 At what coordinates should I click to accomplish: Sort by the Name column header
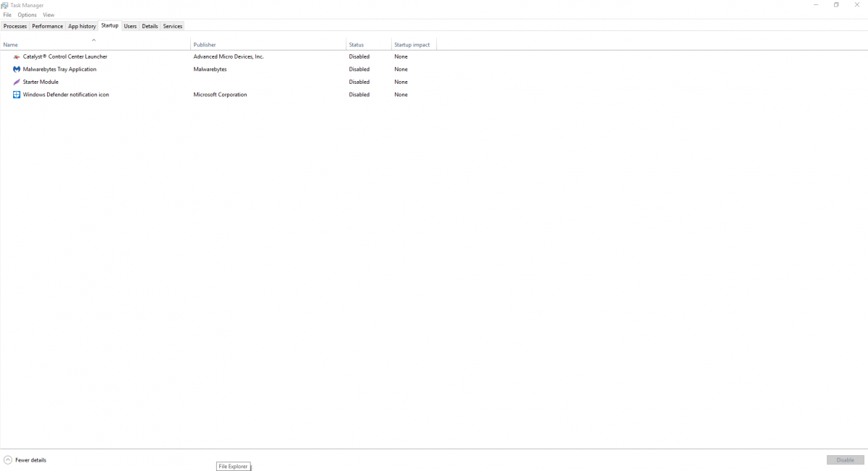pos(95,43)
